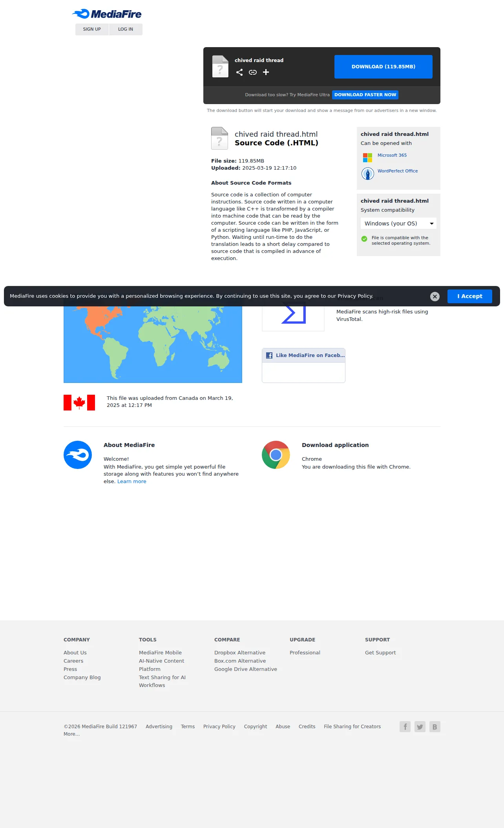Open Text Sharing for AI Workflows link
This screenshot has height=828, width=504.
pos(162,681)
